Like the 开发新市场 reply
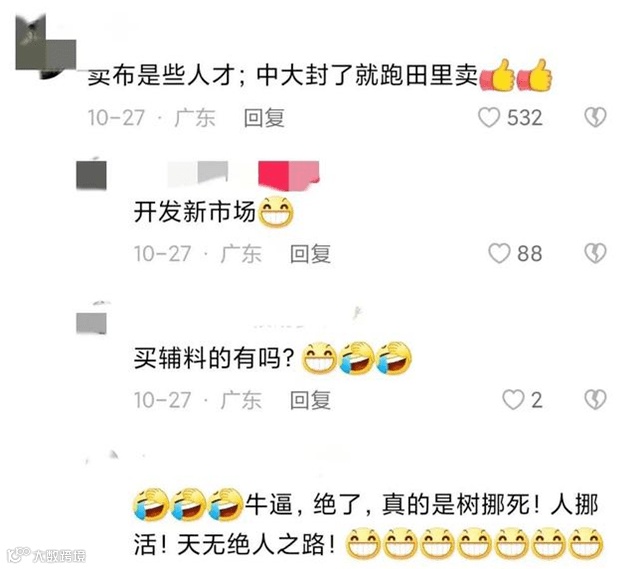Viewport: 643px width, 569px height. [499, 253]
